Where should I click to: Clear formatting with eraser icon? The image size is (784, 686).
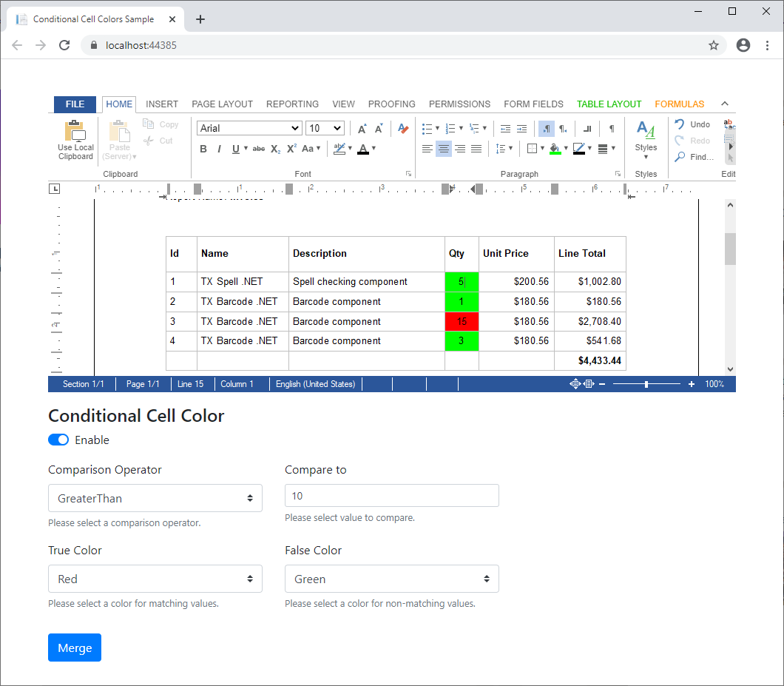pos(403,129)
